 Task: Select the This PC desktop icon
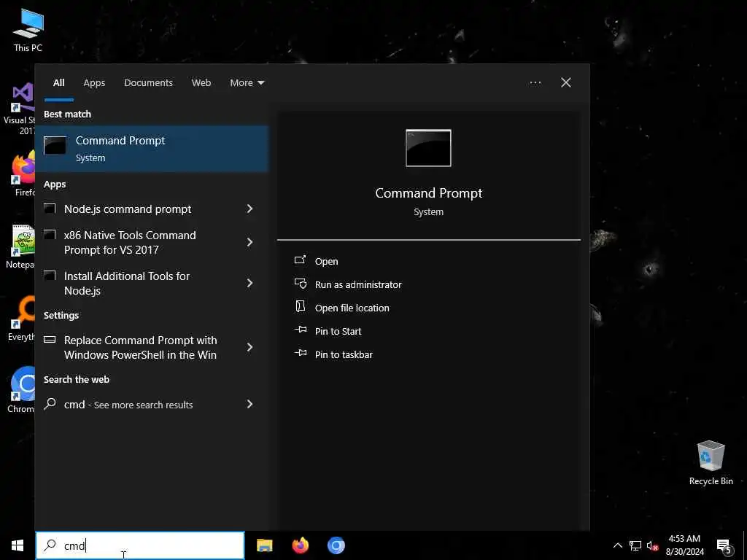[x=28, y=31]
